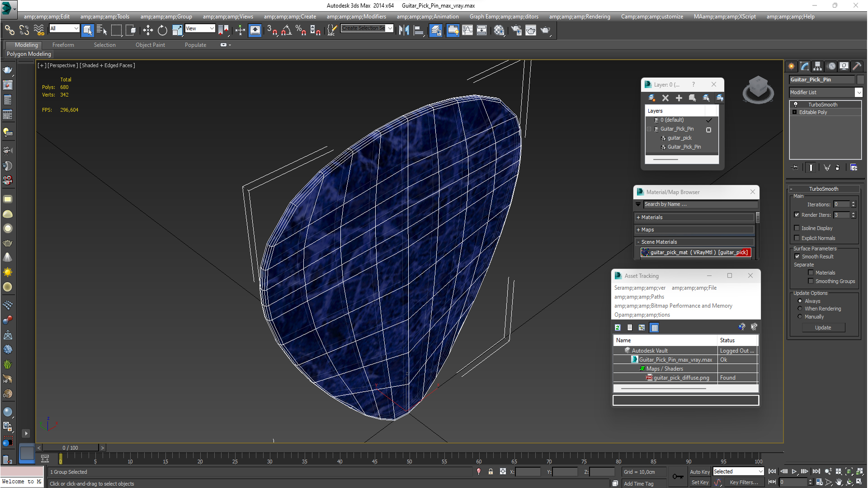Image resolution: width=868 pixels, height=488 pixels.
Task: Click the Auto Key button
Action: tap(699, 472)
